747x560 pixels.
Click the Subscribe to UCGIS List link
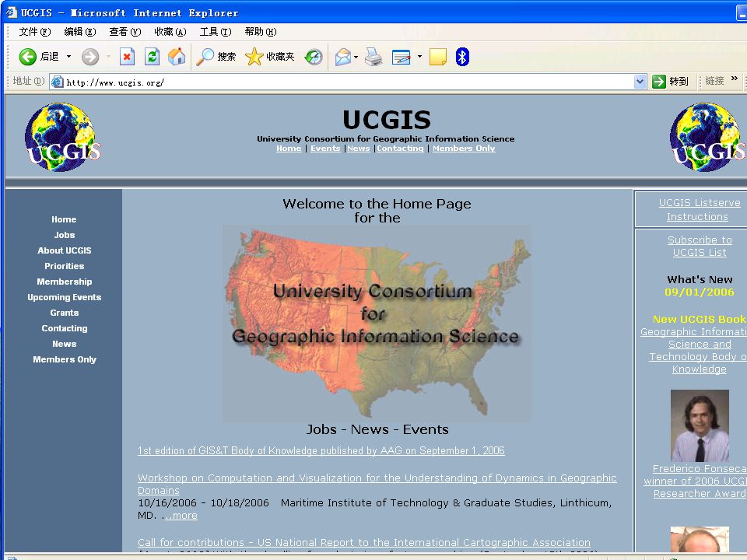click(700, 247)
